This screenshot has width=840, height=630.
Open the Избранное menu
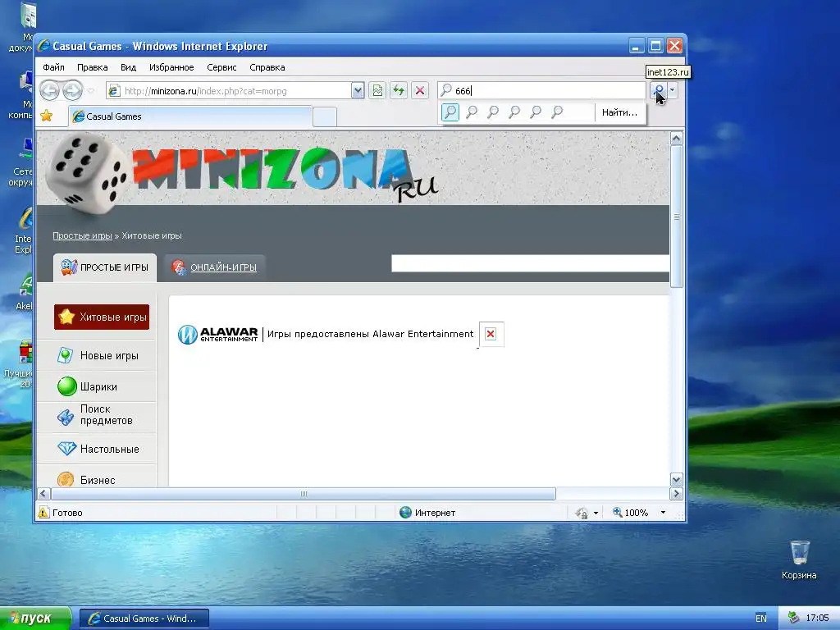[171, 67]
